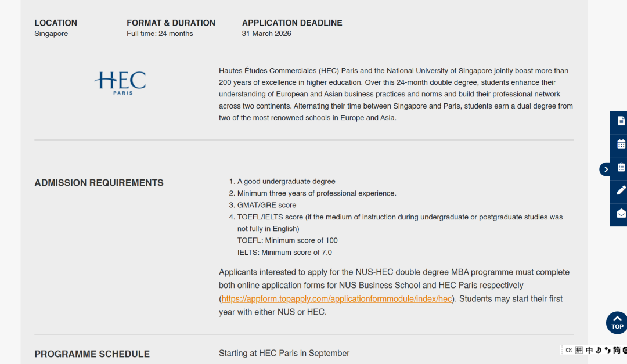Toggle the half-moon full/half width icon
627x364 pixels.
pyautogui.click(x=598, y=350)
